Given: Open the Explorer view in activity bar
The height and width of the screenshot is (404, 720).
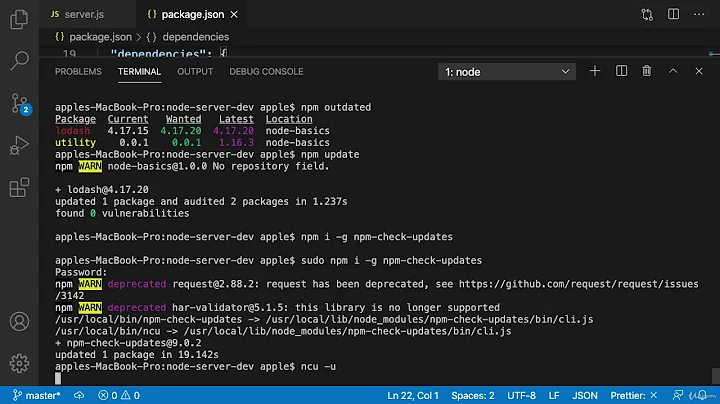Looking at the screenshot, I should click(x=19, y=19).
